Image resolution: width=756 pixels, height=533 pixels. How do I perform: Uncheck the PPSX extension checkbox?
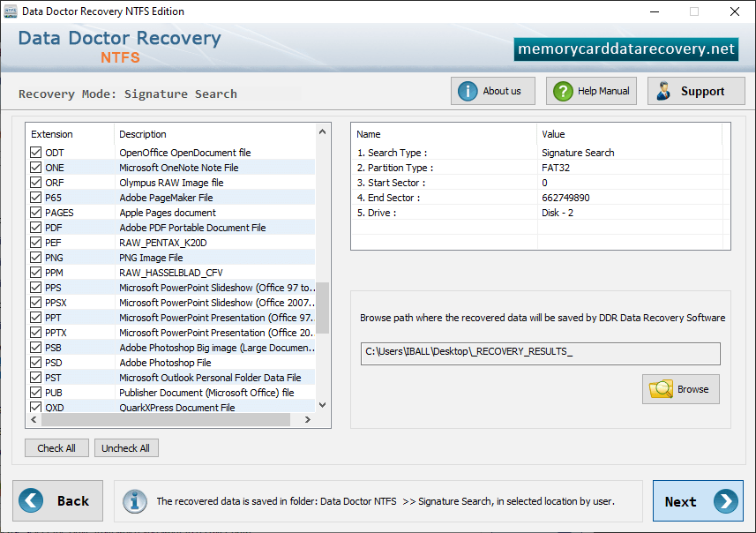coord(35,303)
